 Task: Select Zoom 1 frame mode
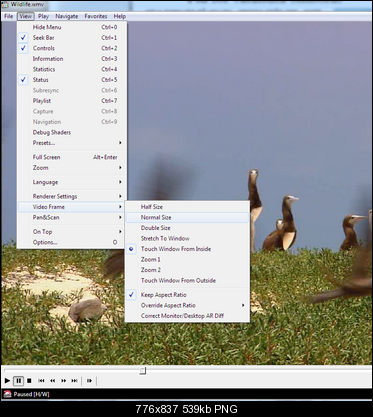[x=187, y=259]
